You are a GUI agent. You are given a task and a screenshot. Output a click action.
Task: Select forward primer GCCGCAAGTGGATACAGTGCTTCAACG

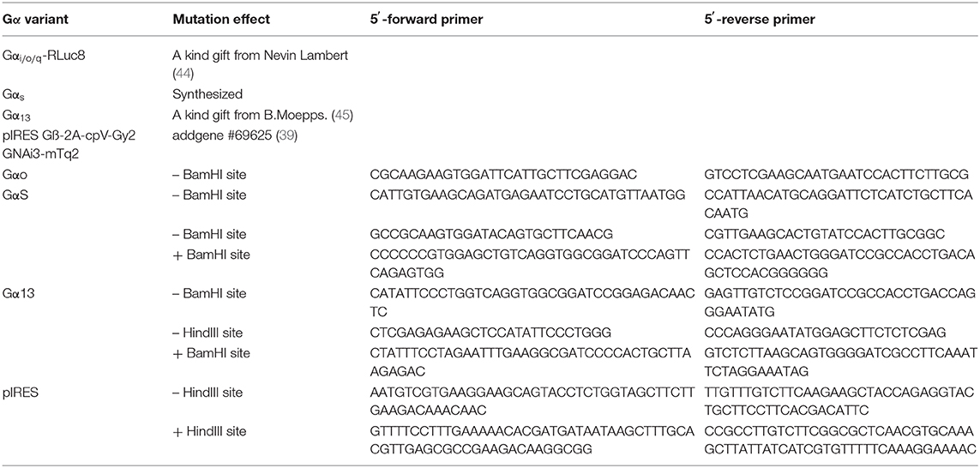click(491, 234)
